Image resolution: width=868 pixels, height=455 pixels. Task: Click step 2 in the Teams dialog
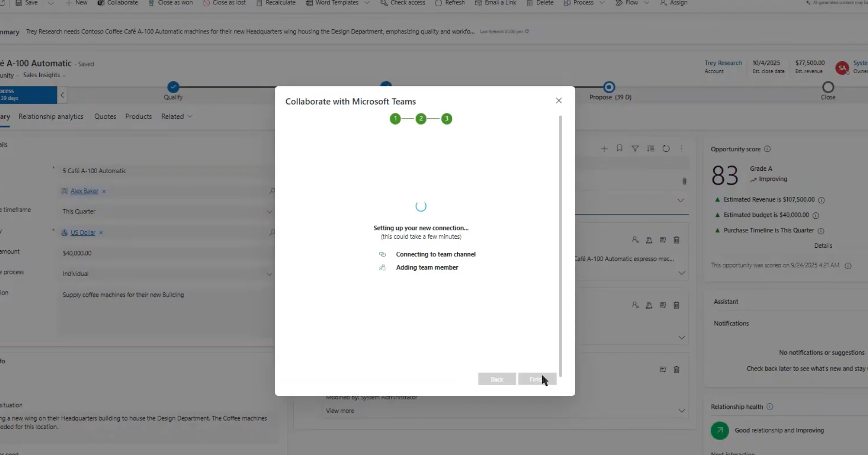click(x=421, y=118)
